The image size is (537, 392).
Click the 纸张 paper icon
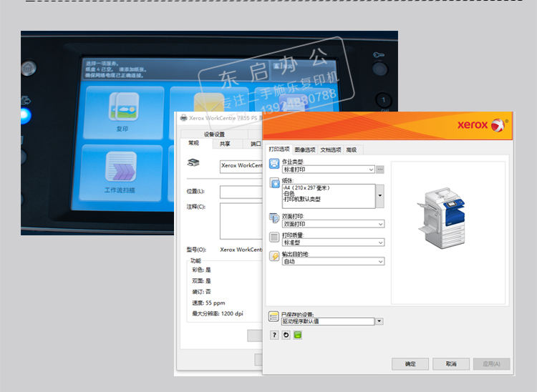[x=275, y=183]
